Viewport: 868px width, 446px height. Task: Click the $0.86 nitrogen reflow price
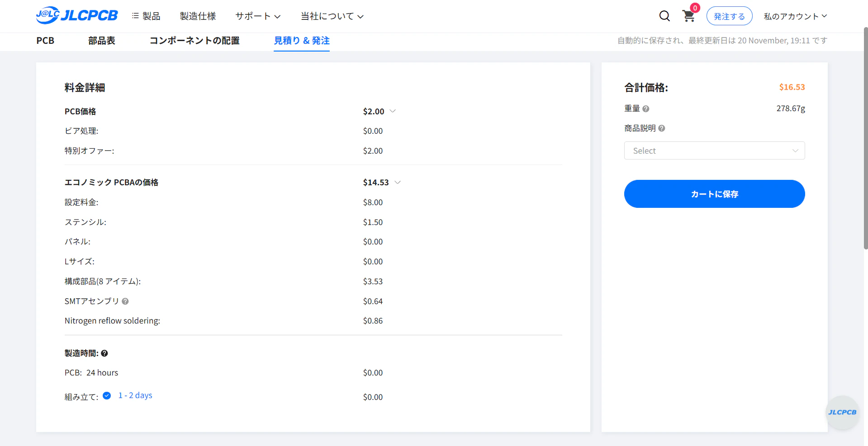click(x=373, y=321)
